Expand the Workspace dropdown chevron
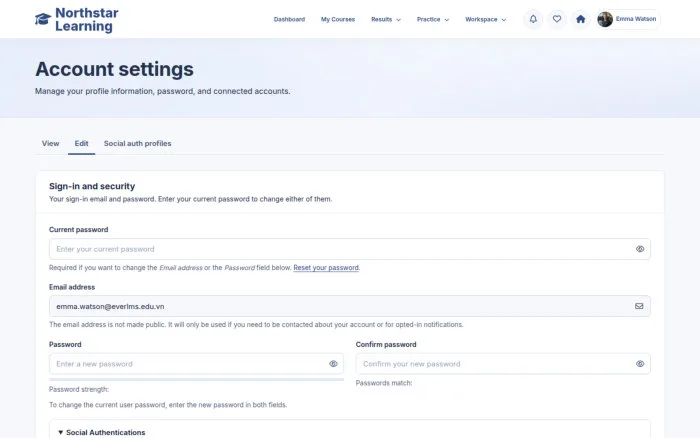The height and width of the screenshot is (438, 700). [504, 20]
